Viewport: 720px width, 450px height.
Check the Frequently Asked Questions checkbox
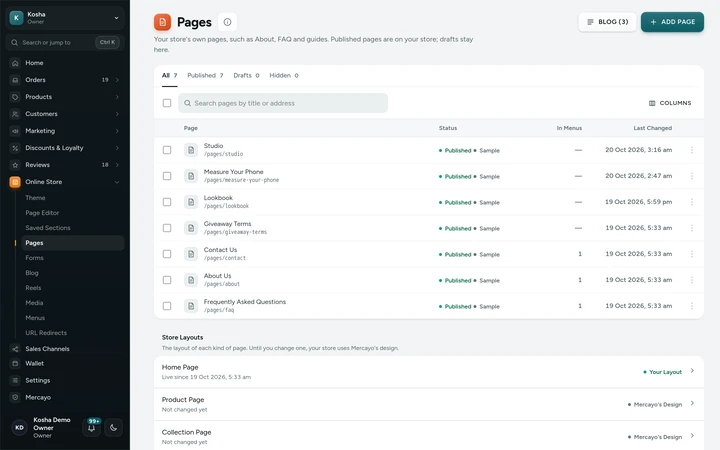tap(167, 306)
